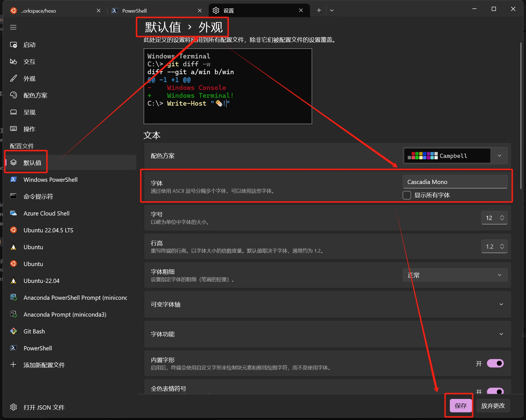The height and width of the screenshot is (420, 526).
Task: Click the Cascadia Mono font input field
Action: [455, 182]
